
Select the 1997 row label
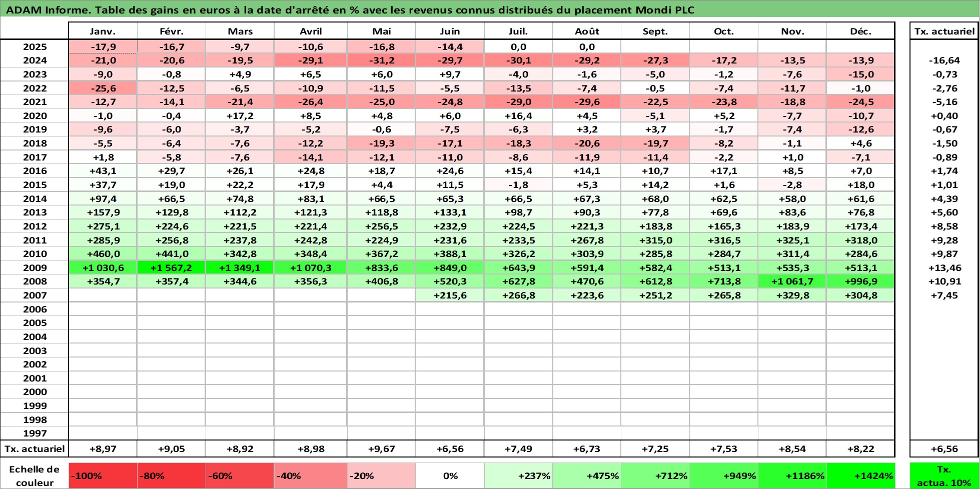(35, 433)
